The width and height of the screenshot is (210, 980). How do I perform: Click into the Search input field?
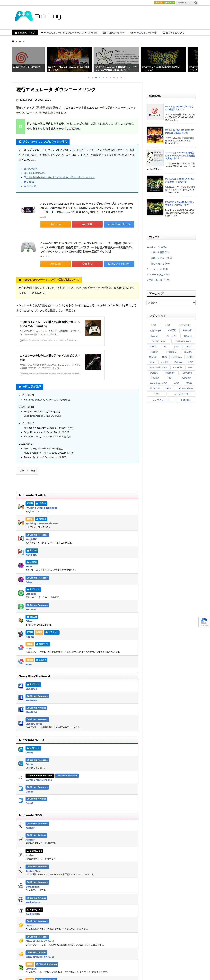pyautogui.click(x=184, y=3)
